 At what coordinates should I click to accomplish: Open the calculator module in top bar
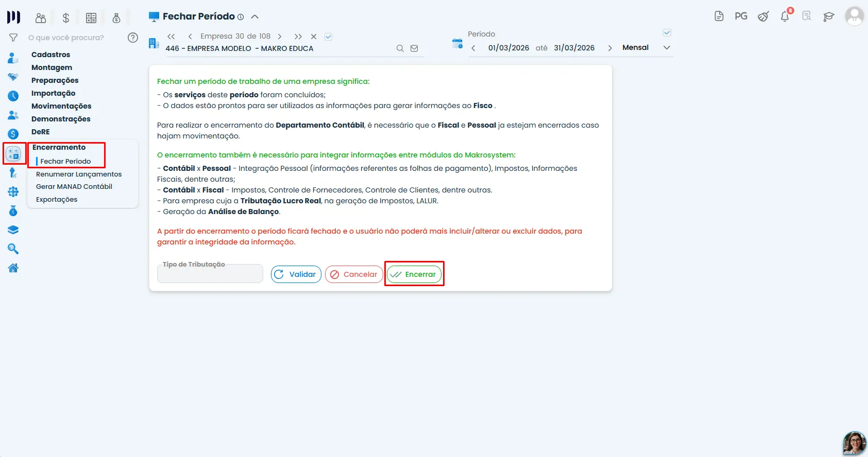point(91,18)
